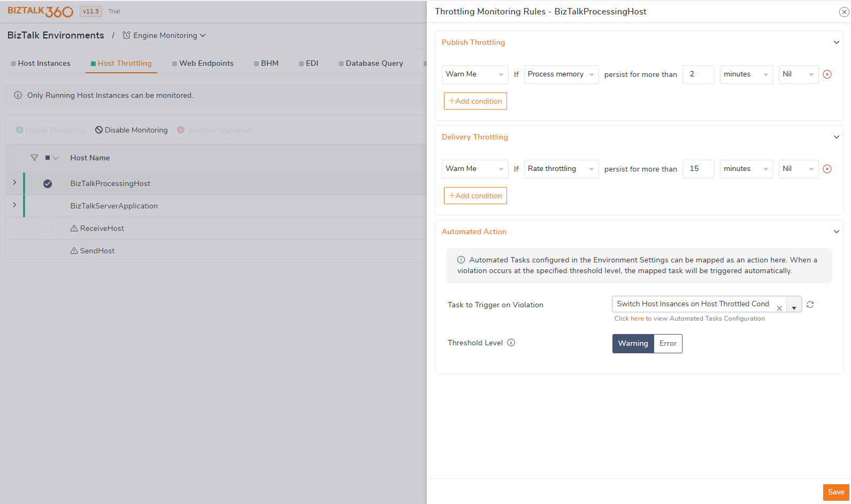Switch to the Database Query tab
This screenshot has height=504, width=851.
coord(371,63)
